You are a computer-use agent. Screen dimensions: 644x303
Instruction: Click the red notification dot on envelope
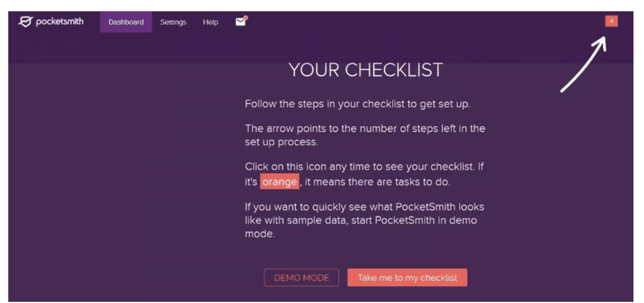point(245,18)
